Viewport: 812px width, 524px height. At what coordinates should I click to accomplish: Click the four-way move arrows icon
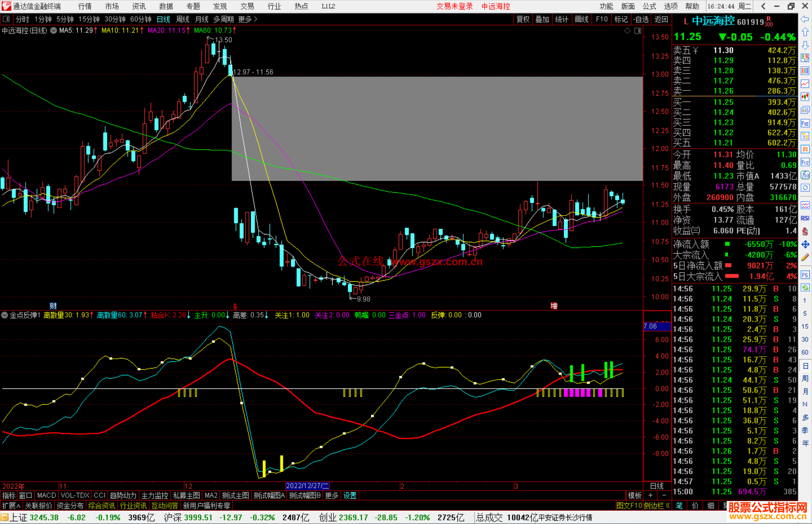[805, 245]
